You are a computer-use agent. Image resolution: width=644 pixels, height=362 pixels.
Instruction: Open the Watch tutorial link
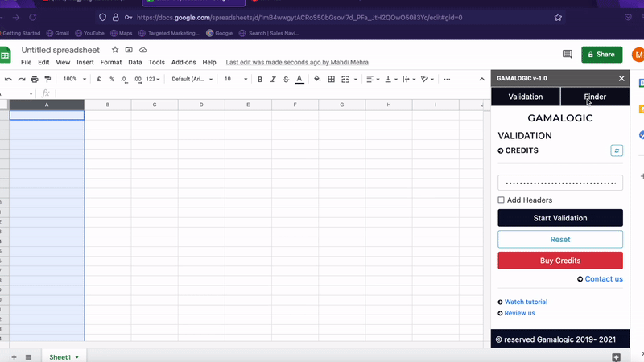pyautogui.click(x=526, y=302)
